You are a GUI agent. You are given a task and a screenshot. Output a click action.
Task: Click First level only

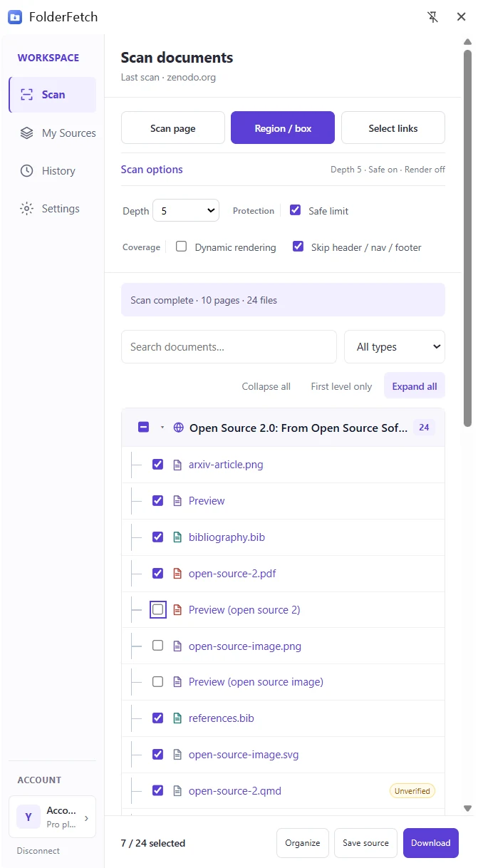coord(341,386)
